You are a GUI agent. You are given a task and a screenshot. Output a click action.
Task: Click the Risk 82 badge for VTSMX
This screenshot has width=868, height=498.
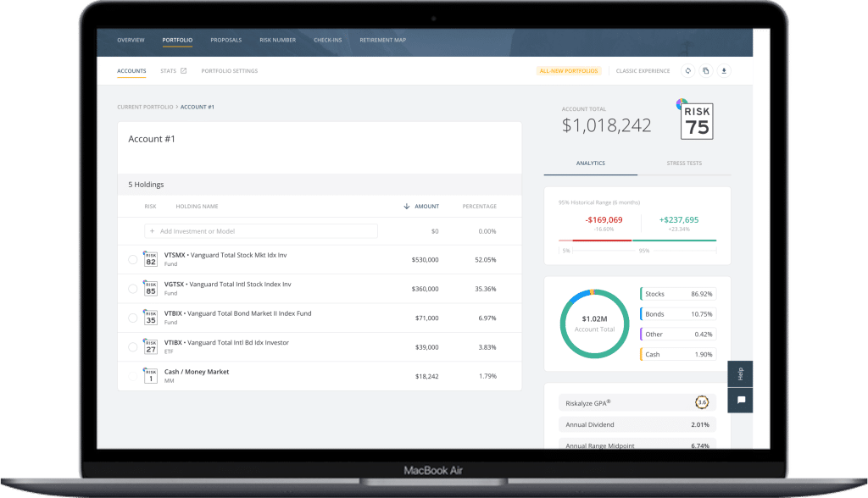tap(151, 260)
